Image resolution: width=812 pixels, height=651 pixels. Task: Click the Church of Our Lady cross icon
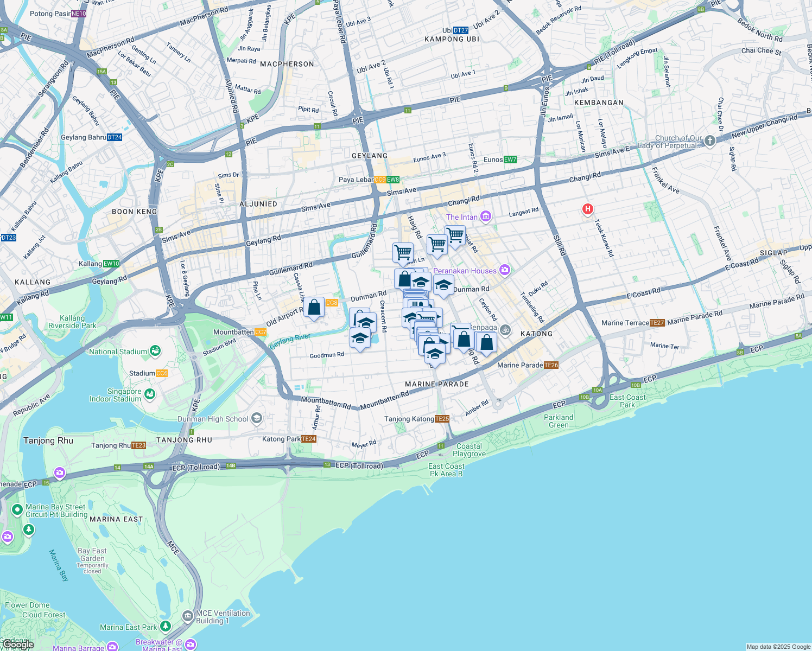pyautogui.click(x=710, y=141)
